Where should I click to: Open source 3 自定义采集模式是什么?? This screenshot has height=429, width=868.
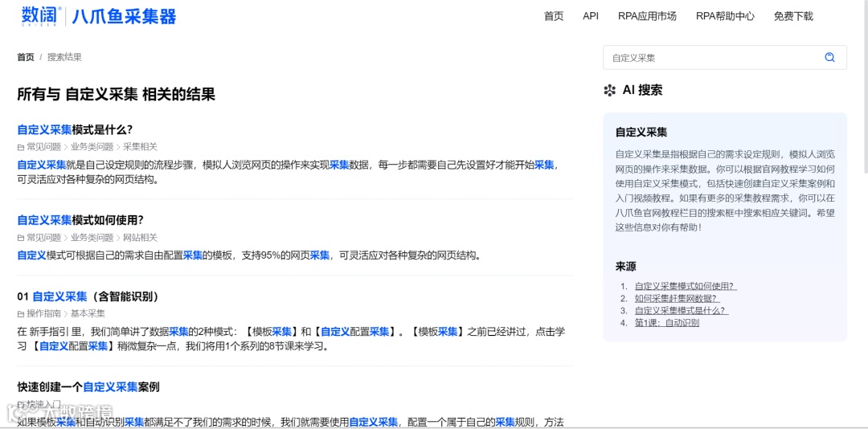682,311
